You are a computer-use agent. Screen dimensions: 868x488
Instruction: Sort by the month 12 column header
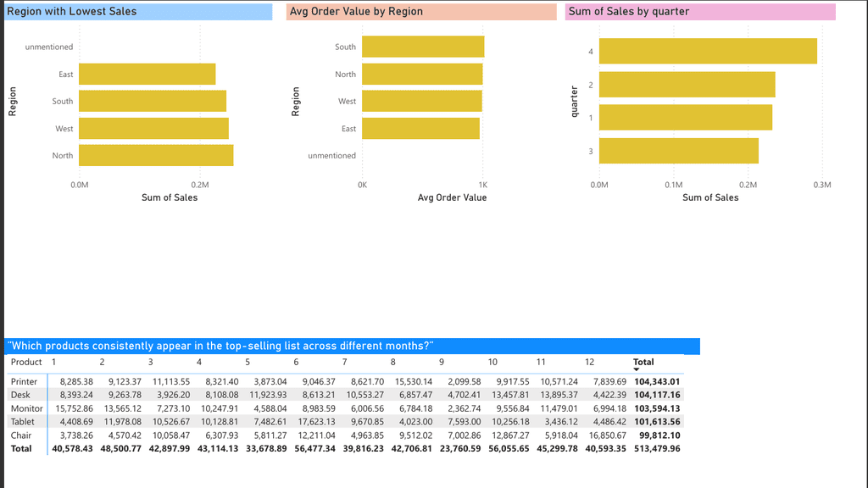pyautogui.click(x=591, y=362)
